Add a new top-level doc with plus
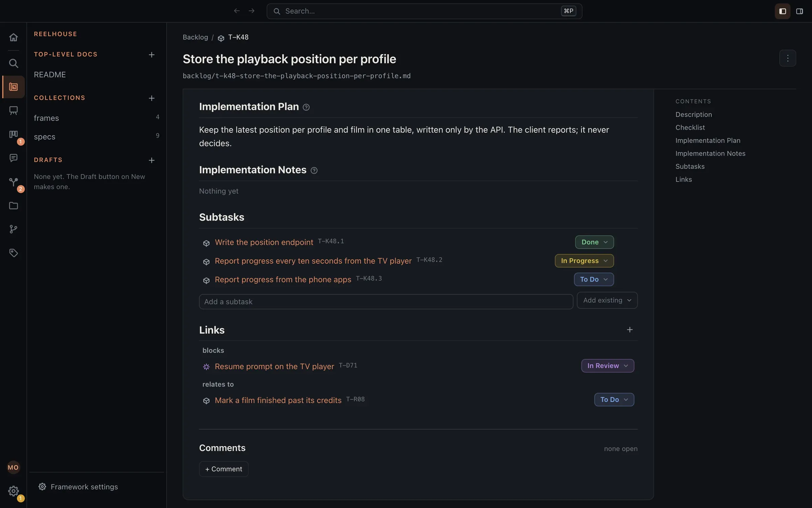The image size is (812, 508). 152,55
